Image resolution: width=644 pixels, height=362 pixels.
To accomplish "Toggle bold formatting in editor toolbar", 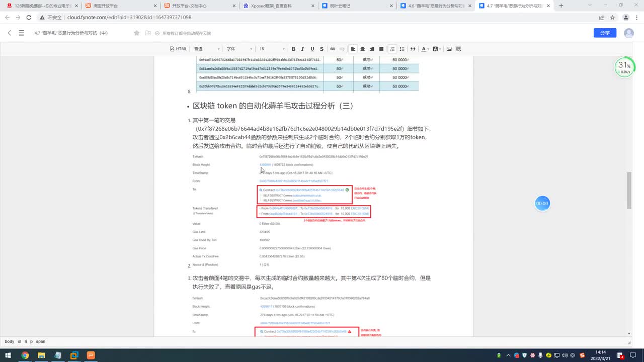I will click(x=293, y=49).
